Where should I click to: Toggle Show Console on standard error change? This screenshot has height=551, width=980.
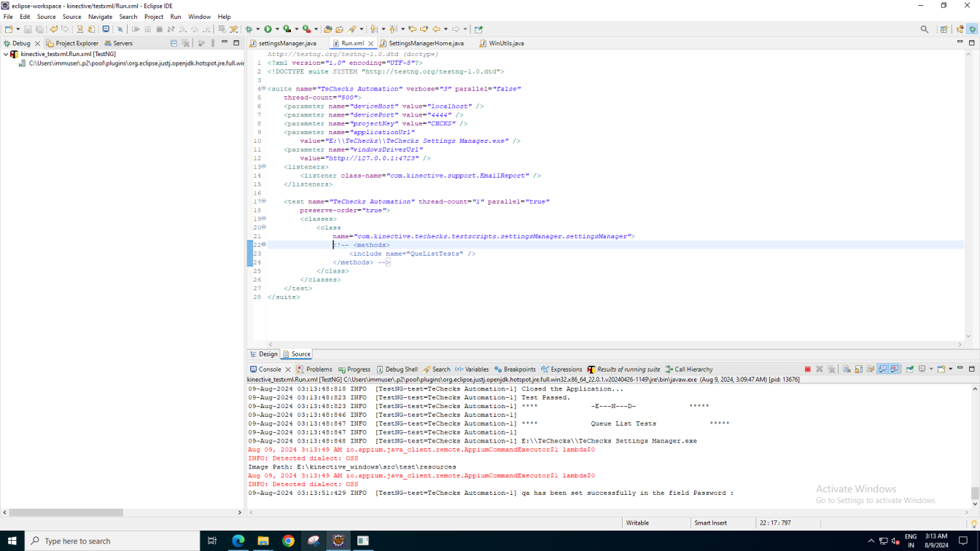tap(895, 370)
